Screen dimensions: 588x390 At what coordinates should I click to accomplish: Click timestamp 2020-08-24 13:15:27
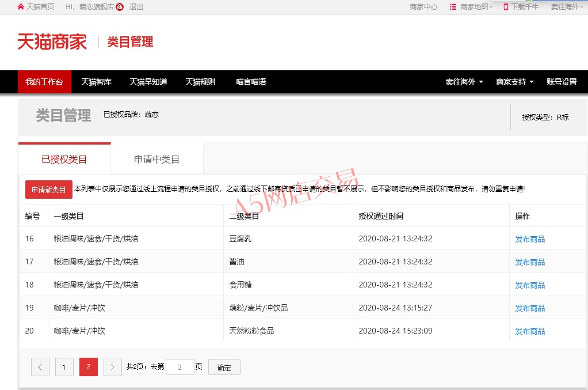pos(396,308)
